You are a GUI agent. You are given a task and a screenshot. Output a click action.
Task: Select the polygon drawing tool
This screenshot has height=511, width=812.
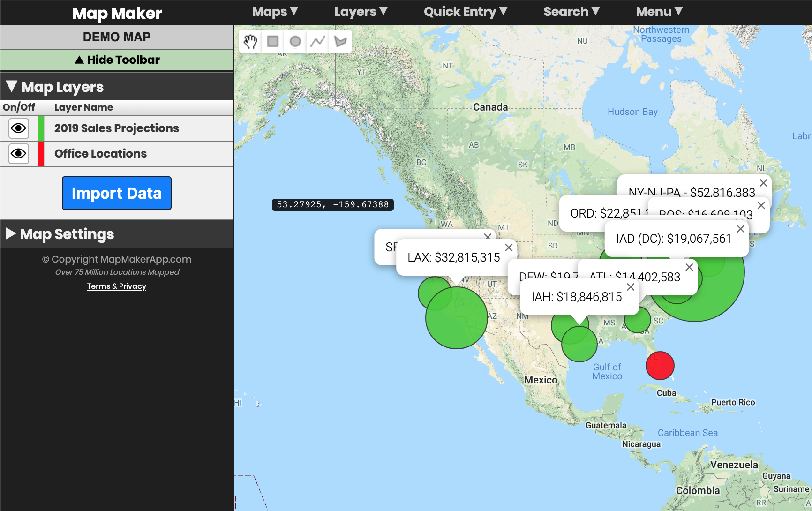(x=340, y=41)
